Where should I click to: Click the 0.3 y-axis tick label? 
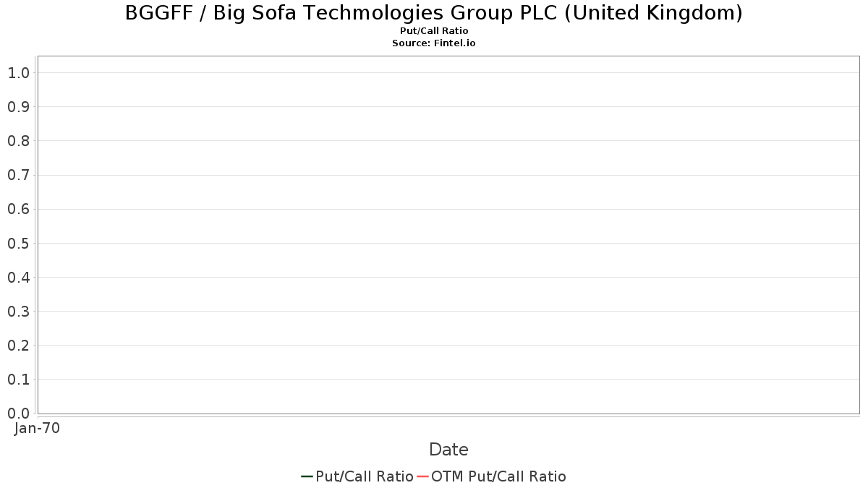click(x=18, y=312)
